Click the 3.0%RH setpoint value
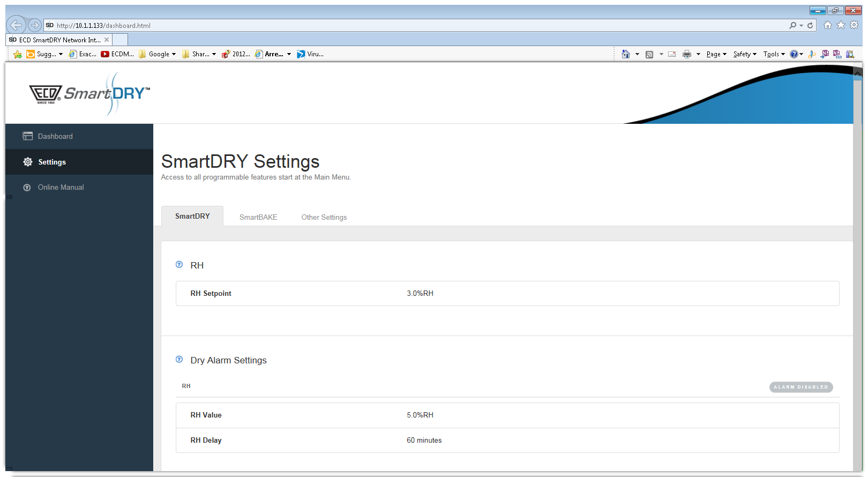Viewport: 868px width, 477px height. pyautogui.click(x=420, y=293)
